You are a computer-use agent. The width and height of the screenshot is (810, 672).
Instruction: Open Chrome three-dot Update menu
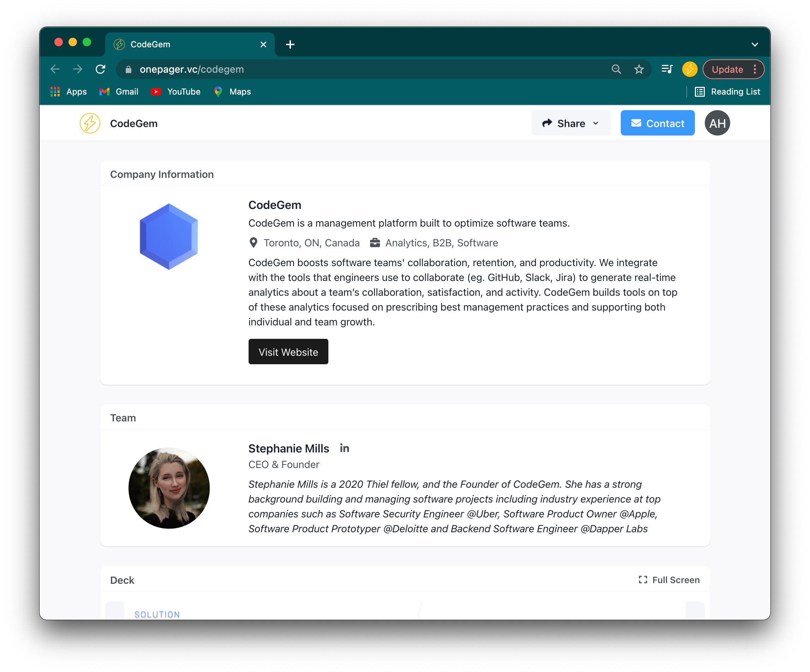pos(755,70)
